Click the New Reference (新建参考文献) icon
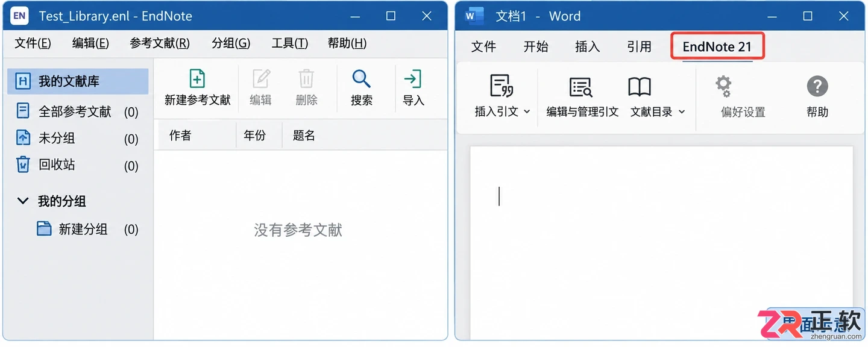Screen dimensions: 868x347 [197, 79]
